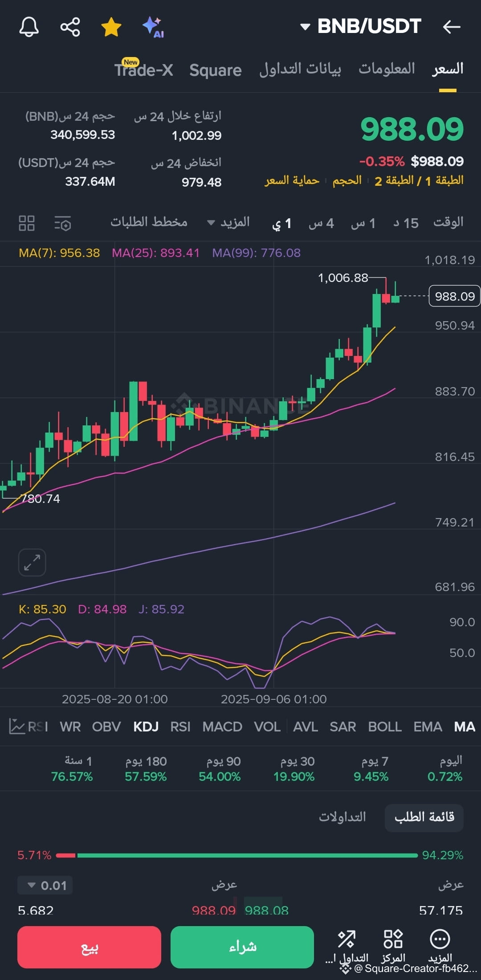Tap the share icon
The image size is (481, 980).
coord(70,27)
